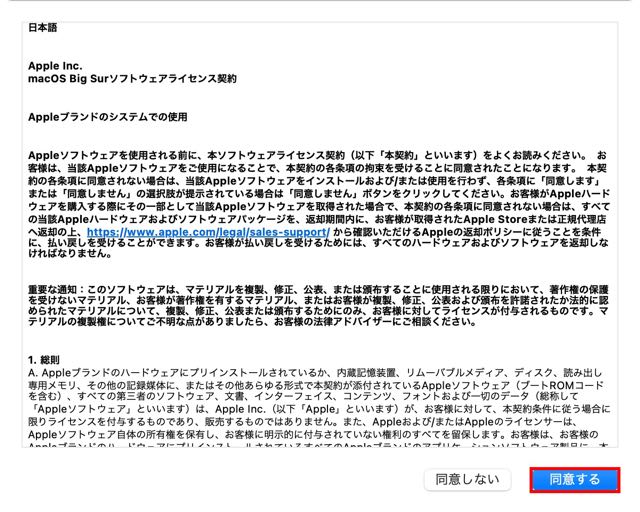Click the cut-off last line of license text

pos(319,445)
